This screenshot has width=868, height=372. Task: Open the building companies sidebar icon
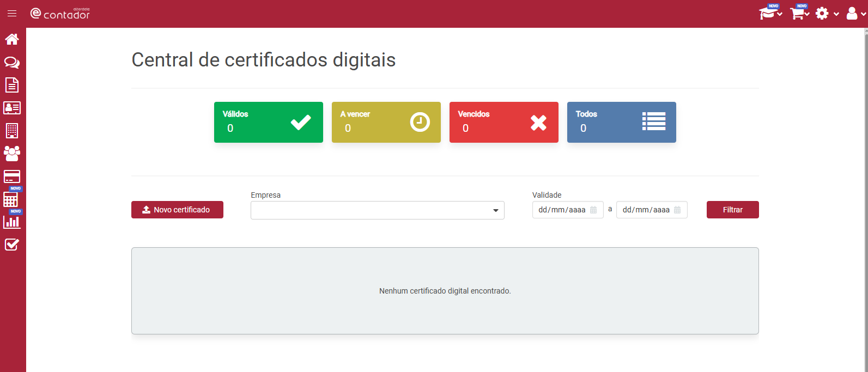pos(12,131)
